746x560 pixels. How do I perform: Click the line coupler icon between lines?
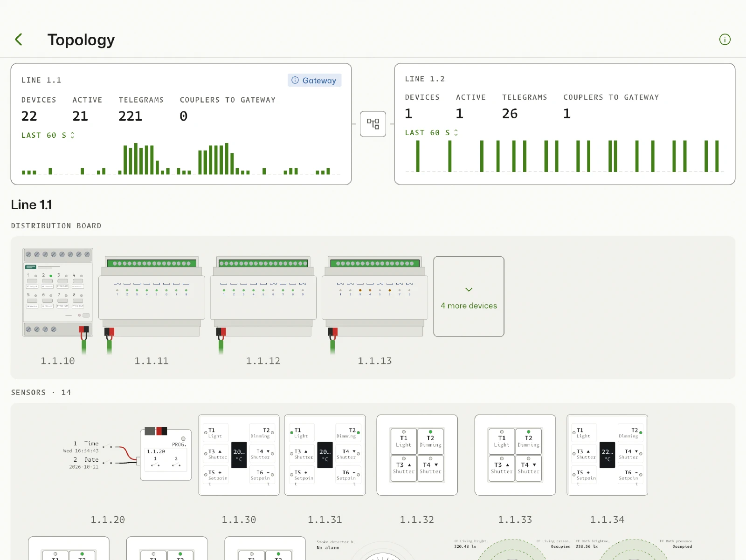click(x=373, y=124)
